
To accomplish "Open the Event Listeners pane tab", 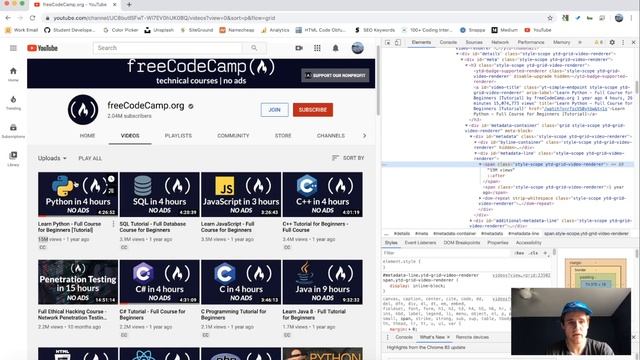I will 420,243.
